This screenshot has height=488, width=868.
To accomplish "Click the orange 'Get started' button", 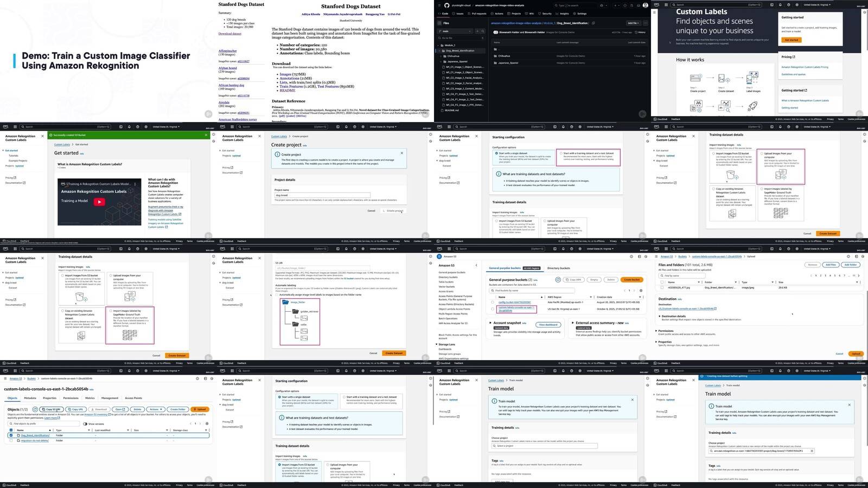I will (790, 40).
